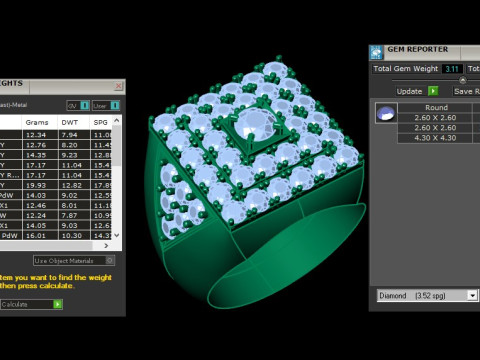Screen dimensions: 480x360
Task: Click the Save R... button in Gem Reporter
Action: tap(466, 91)
